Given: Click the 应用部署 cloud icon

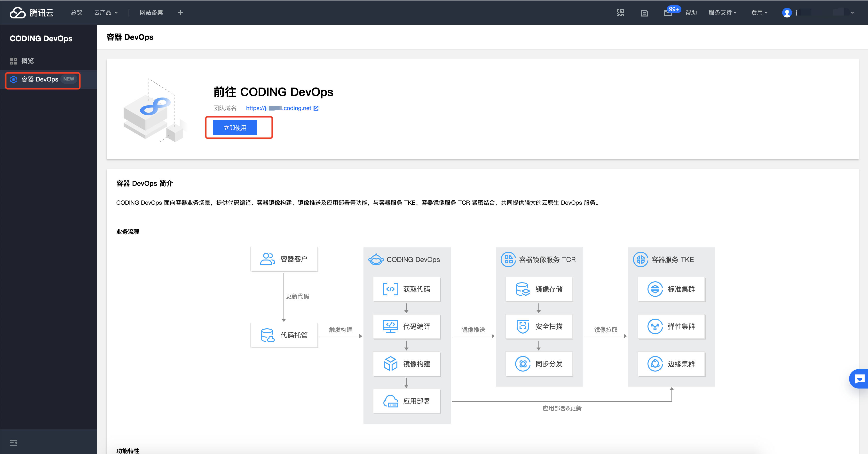Looking at the screenshot, I should point(391,401).
